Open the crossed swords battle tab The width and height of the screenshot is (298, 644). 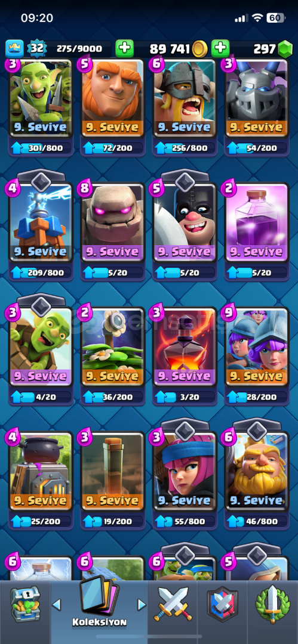point(173,604)
